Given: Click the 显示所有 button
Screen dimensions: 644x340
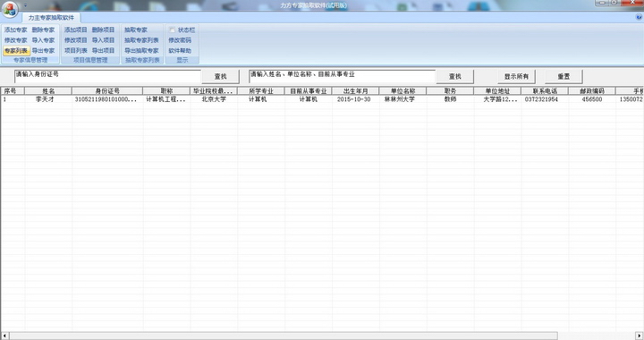Looking at the screenshot, I should coord(516,76).
